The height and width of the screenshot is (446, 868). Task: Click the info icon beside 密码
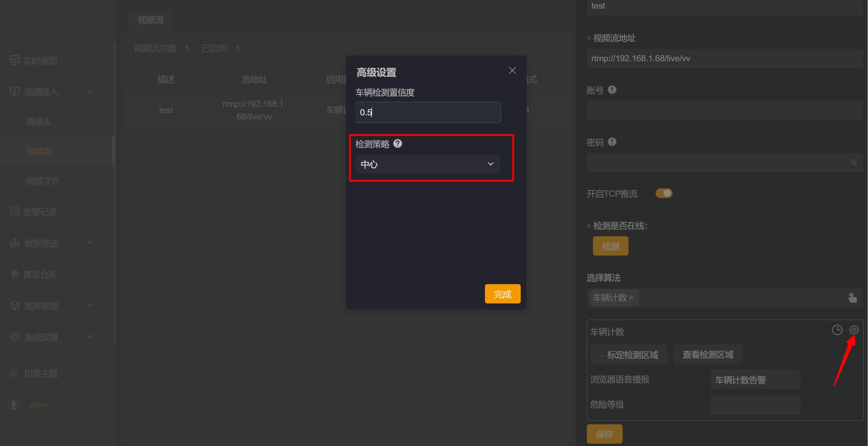612,142
